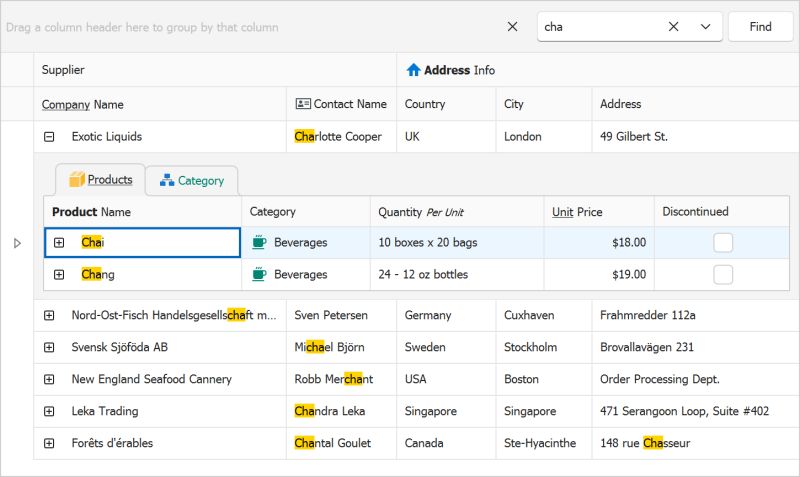Image resolution: width=800 pixels, height=477 pixels.
Task: Expand the Chai product row
Action: point(59,242)
